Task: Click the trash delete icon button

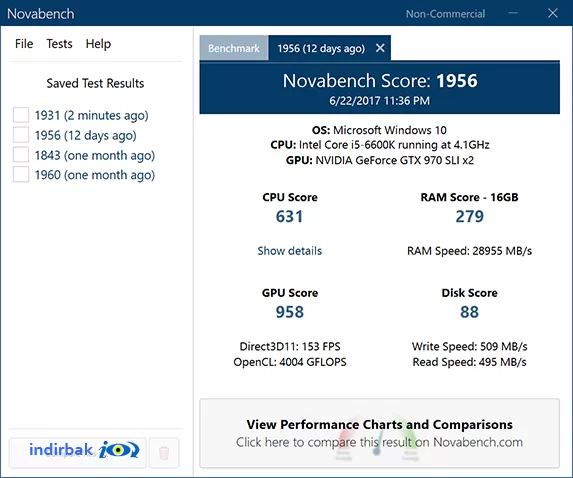Action: pyautogui.click(x=164, y=453)
